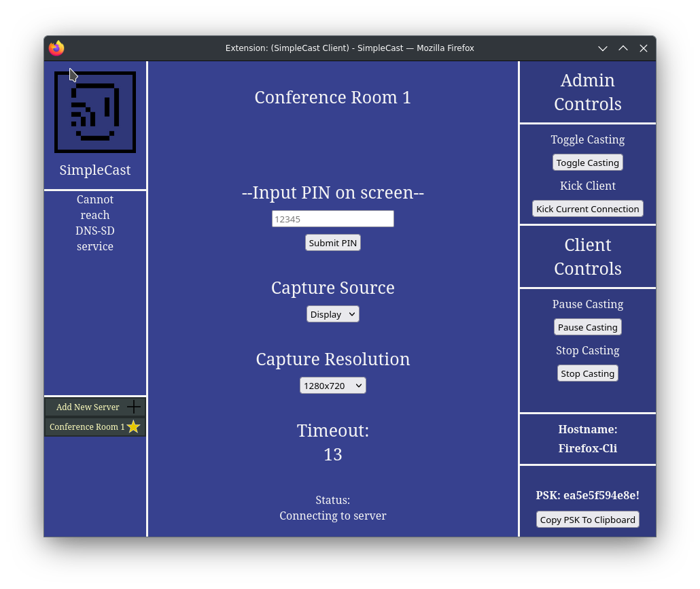This screenshot has width=700, height=589.
Task: Click Kick Current Connection button
Action: pos(587,209)
